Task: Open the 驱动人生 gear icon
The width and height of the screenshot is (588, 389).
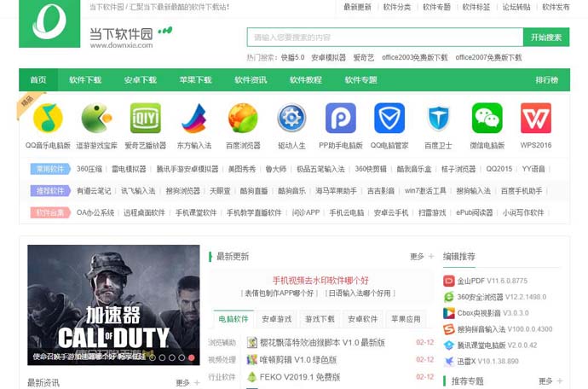Action: click(291, 118)
